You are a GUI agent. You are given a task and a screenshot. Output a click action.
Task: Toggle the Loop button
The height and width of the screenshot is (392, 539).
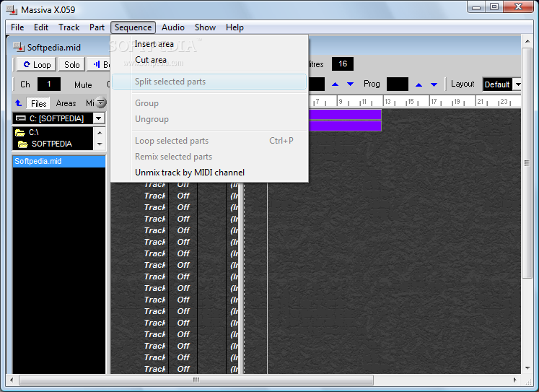point(36,65)
